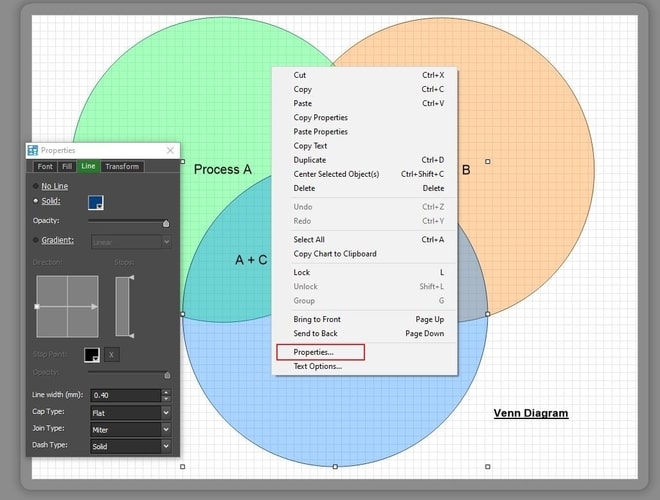
Task: Click the Venn Diagram title text
Action: point(531,413)
